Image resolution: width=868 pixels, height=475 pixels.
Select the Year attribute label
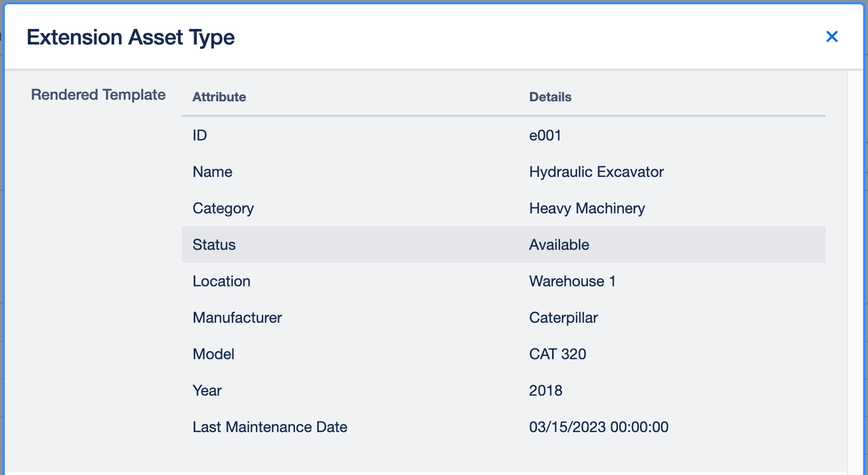pos(207,390)
